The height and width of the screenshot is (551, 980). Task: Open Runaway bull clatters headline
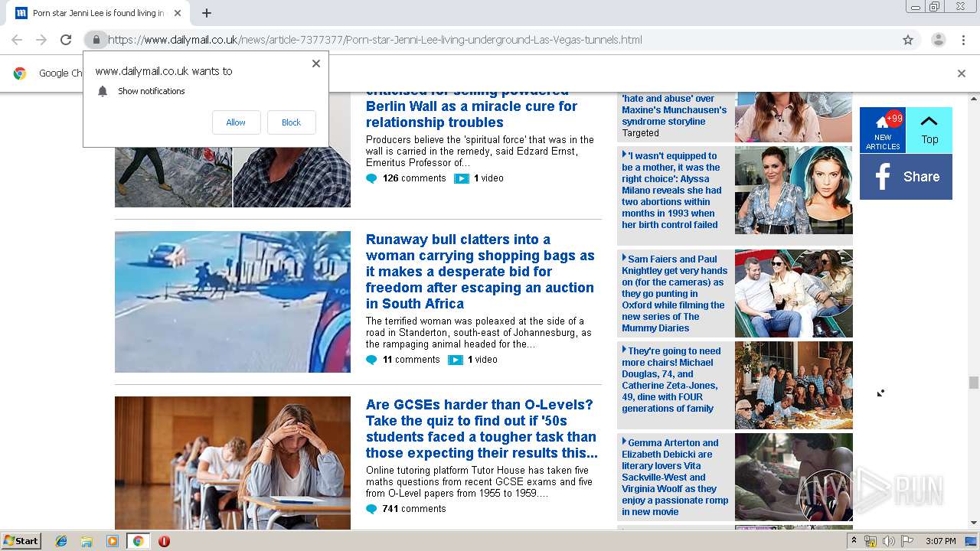[x=480, y=272]
